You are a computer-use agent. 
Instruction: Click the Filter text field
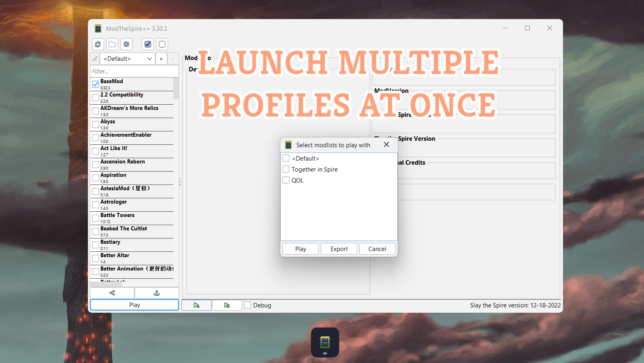pos(134,71)
